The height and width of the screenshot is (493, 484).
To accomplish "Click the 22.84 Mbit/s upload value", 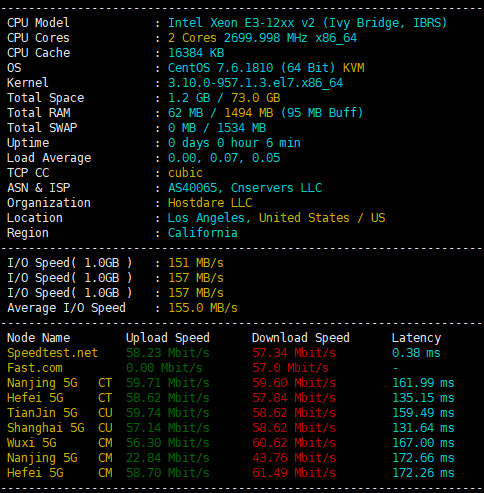I will [x=168, y=458].
